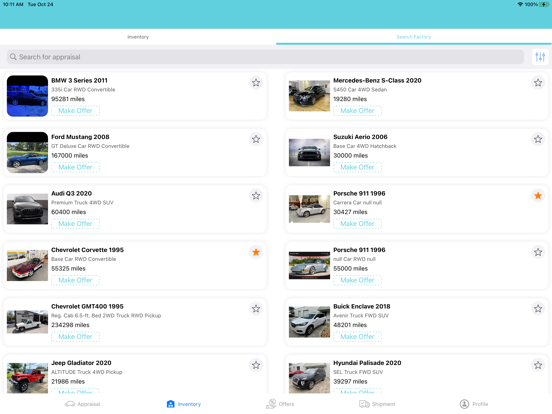The height and width of the screenshot is (414, 552).
Task: Open the Chevrolet GMT400 truck photo
Action: (27, 322)
